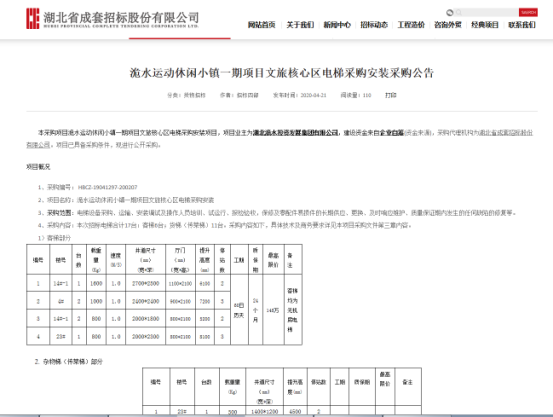This screenshot has height=417, width=553.
Task: Click the category link in article metadata
Action: coord(194,95)
